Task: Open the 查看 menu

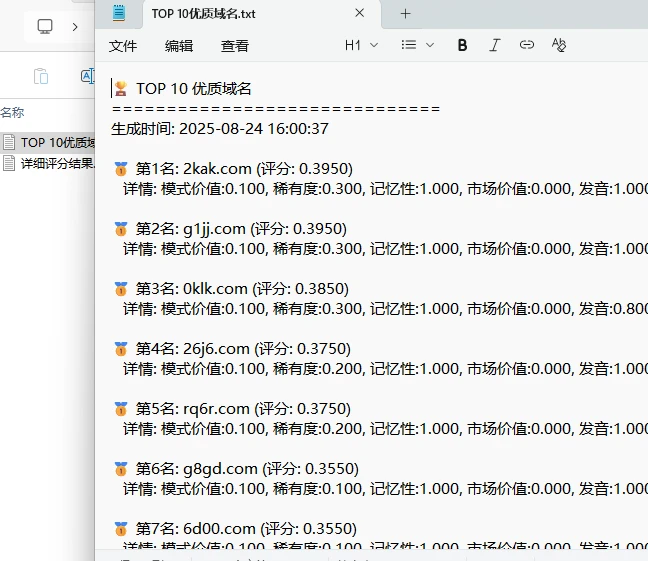Action: pos(235,46)
